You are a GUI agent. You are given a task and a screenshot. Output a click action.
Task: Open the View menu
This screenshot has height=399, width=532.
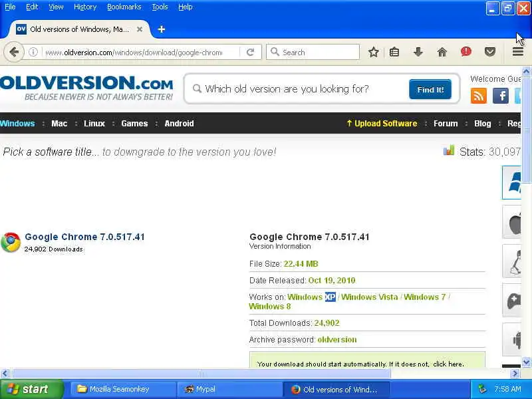[x=56, y=7]
